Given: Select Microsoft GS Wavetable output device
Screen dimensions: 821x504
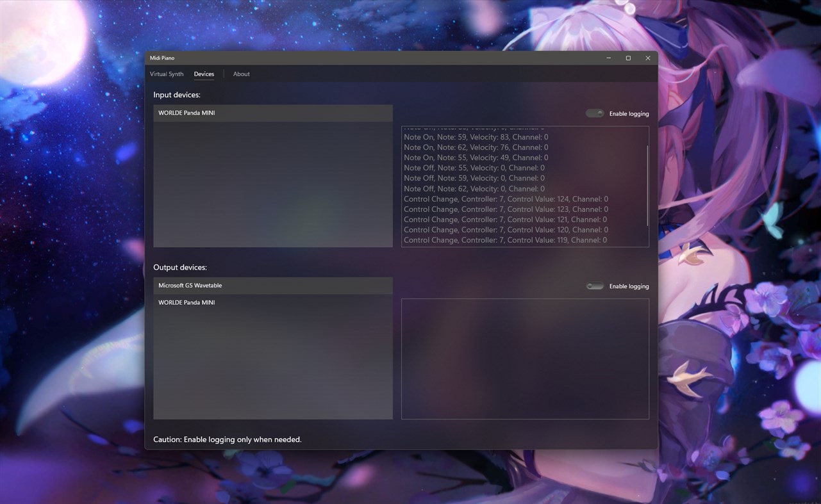Looking at the screenshot, I should click(x=273, y=286).
